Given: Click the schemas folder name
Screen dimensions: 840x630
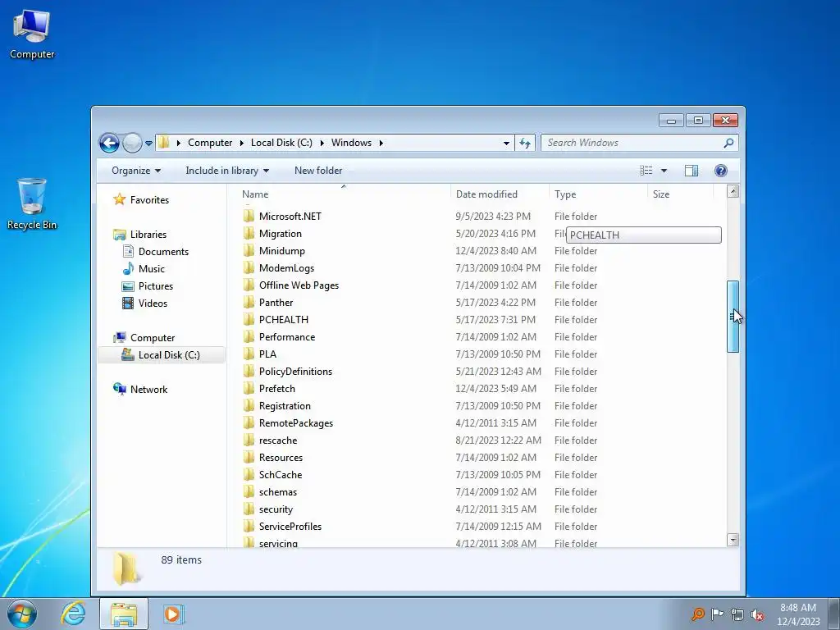Looking at the screenshot, I should coord(278,492).
